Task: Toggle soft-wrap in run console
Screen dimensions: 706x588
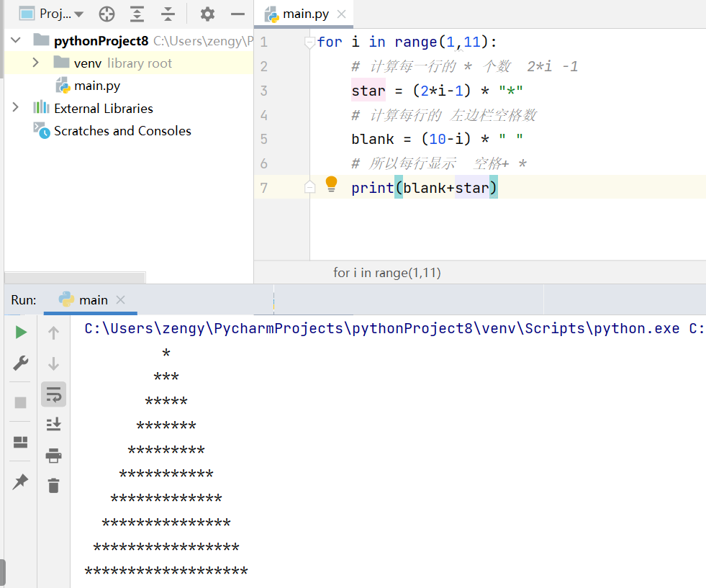Action: [x=53, y=395]
